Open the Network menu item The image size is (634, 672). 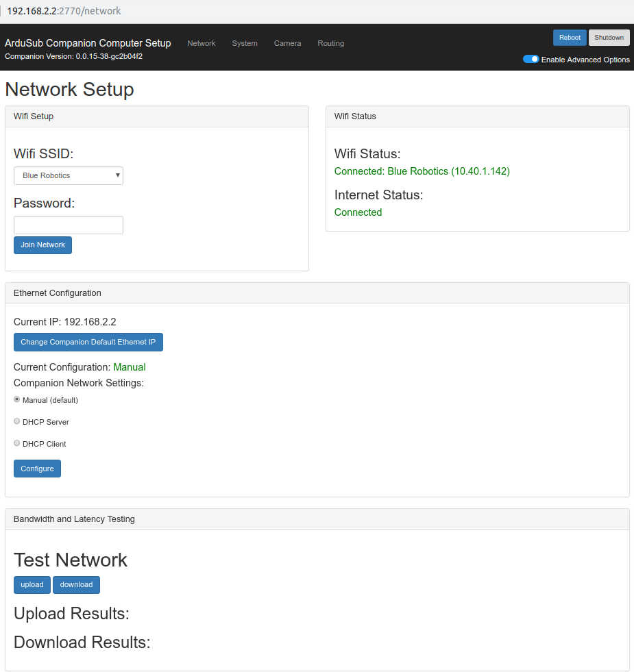[202, 43]
